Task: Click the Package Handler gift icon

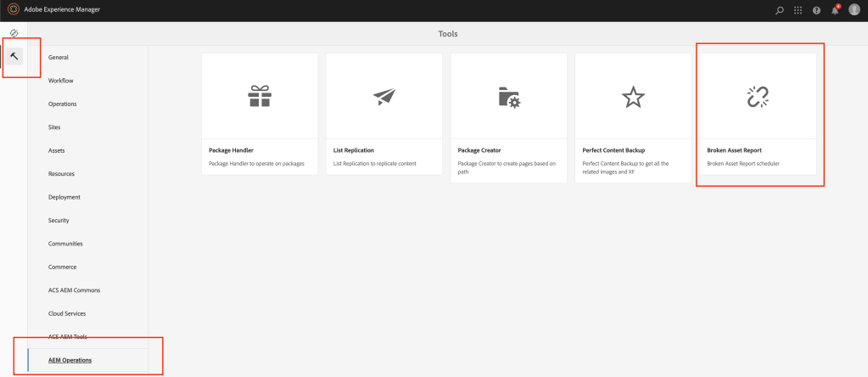Action: coord(260,97)
